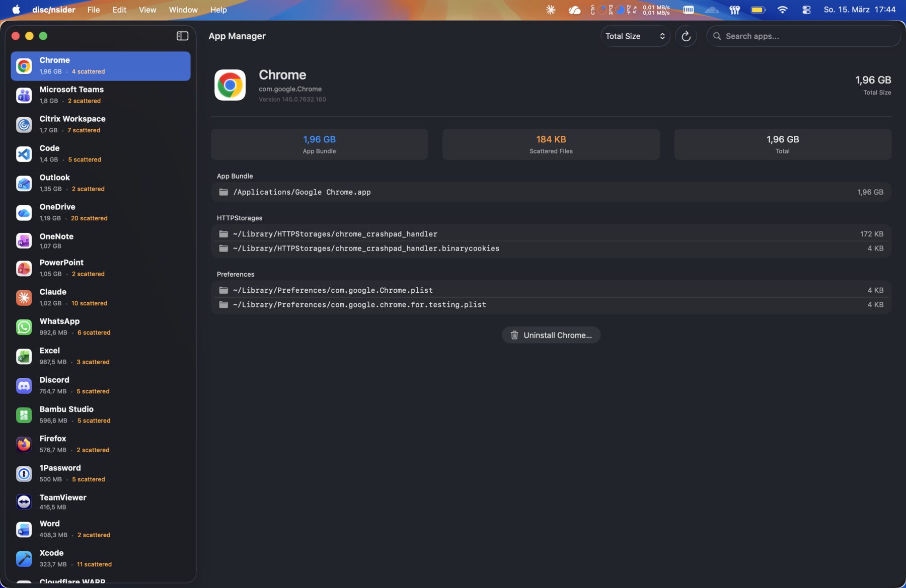Image resolution: width=906 pixels, height=588 pixels.
Task: Select Citrix Workspace in the app list
Action: [101, 124]
